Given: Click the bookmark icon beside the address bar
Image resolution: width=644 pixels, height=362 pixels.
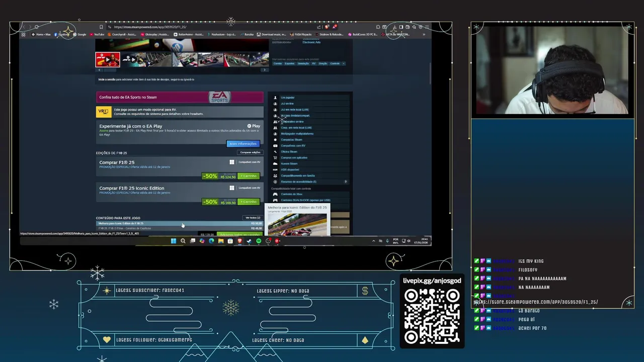Looking at the screenshot, I should point(101,27).
